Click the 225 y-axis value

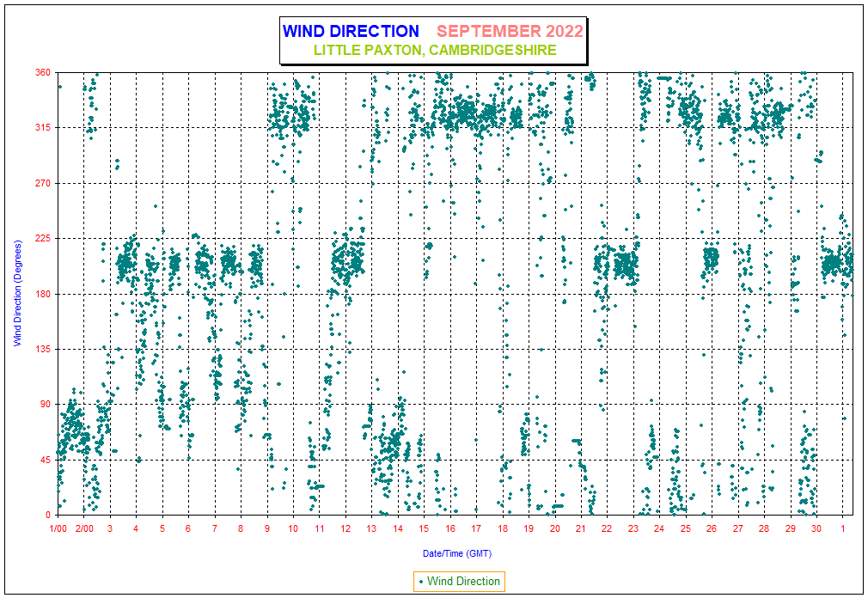coord(43,238)
